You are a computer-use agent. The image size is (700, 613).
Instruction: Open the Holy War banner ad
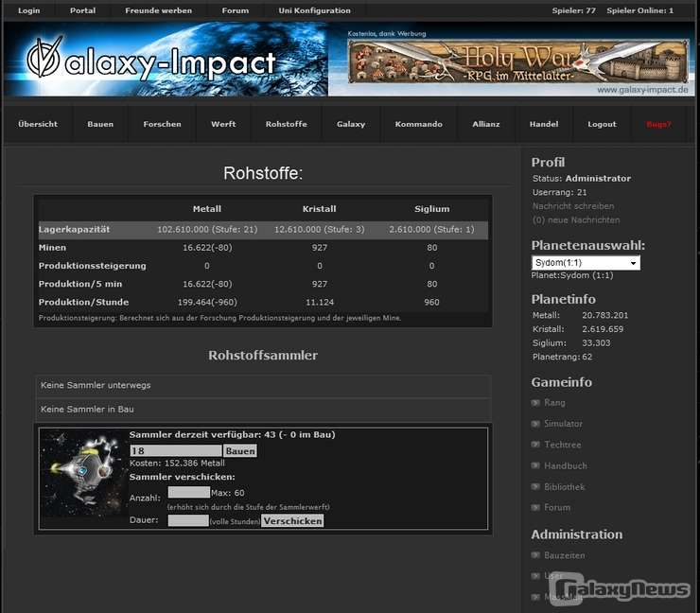(x=518, y=61)
